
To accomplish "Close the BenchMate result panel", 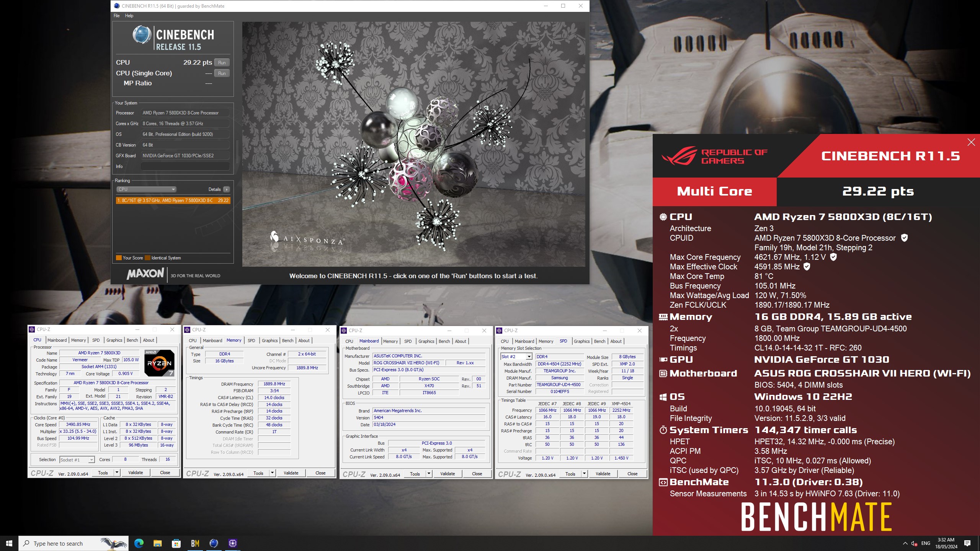I will click(971, 142).
